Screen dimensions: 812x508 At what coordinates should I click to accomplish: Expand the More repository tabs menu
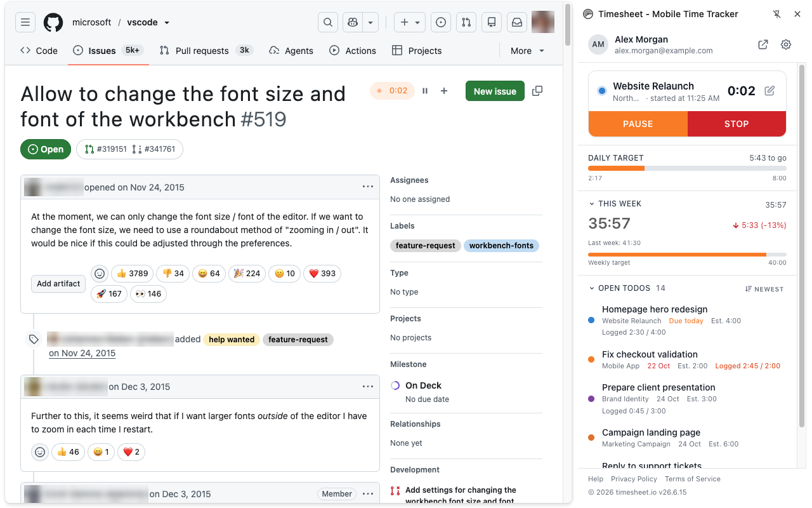pos(527,51)
